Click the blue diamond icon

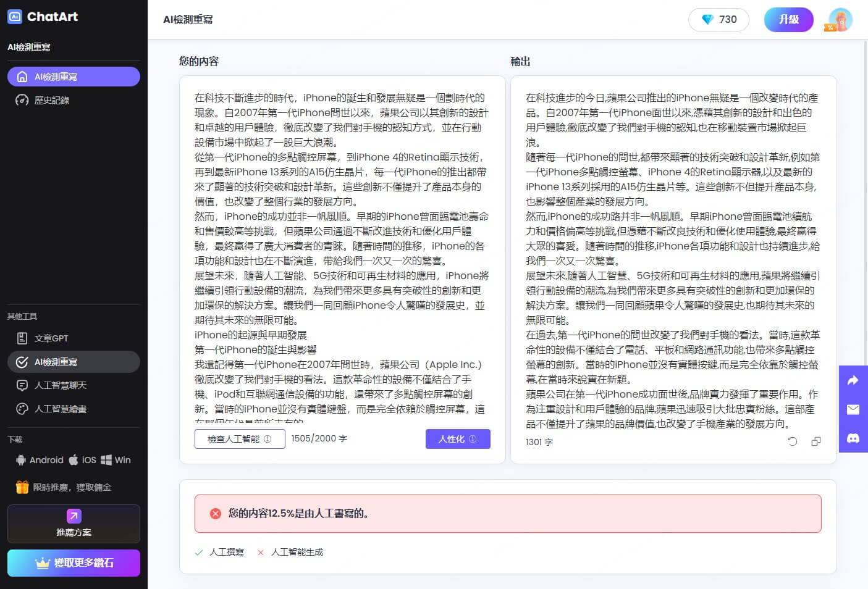(x=708, y=20)
